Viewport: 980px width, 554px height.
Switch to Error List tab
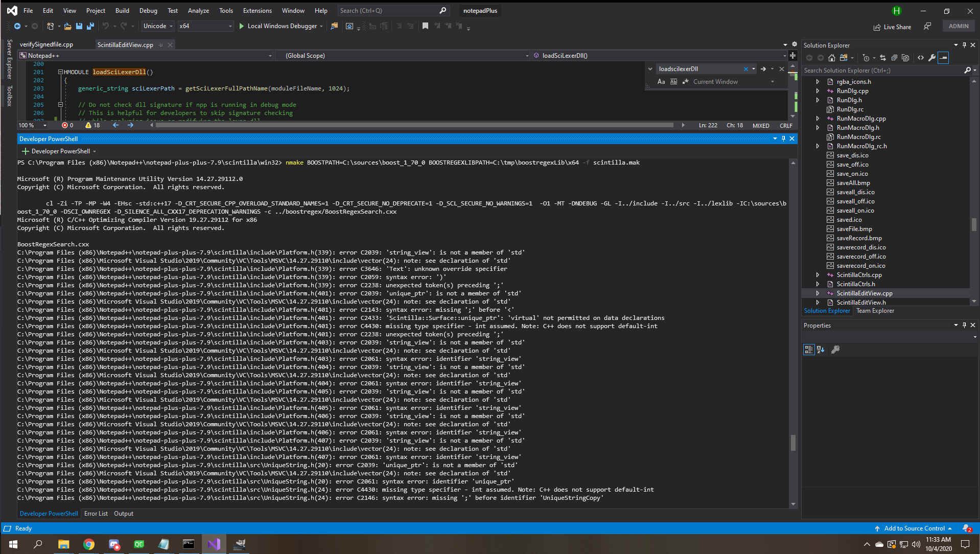pos(96,514)
